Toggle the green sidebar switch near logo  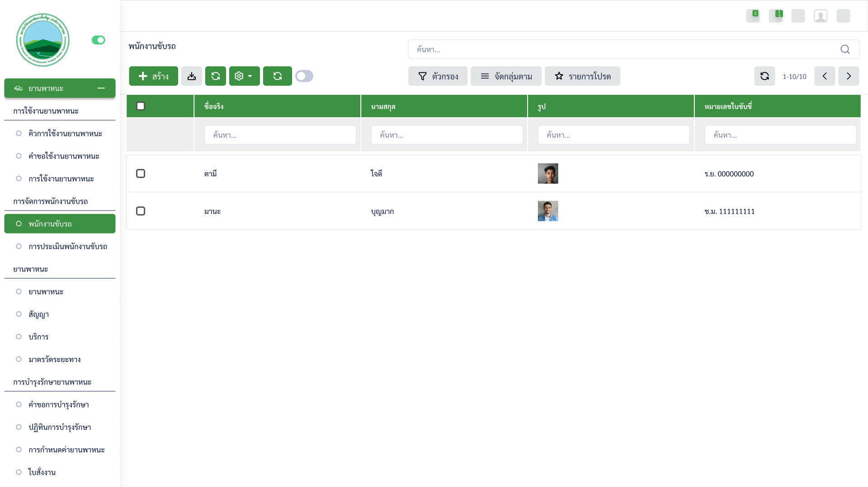(98, 40)
